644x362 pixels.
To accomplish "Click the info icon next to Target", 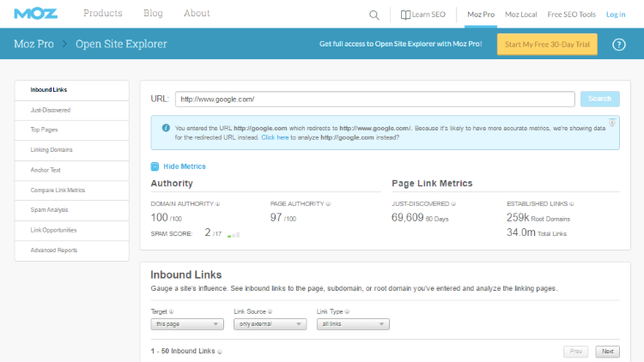I will 171,311.
